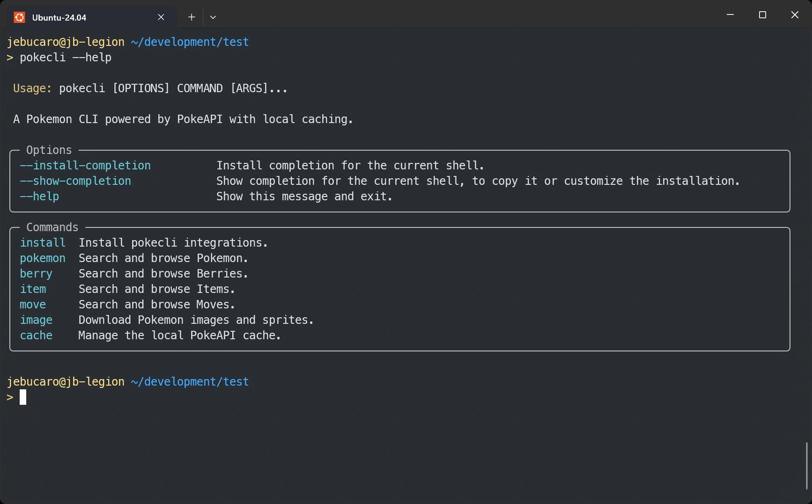Click the cache command entry
The height and width of the screenshot is (504, 812).
pos(36,336)
